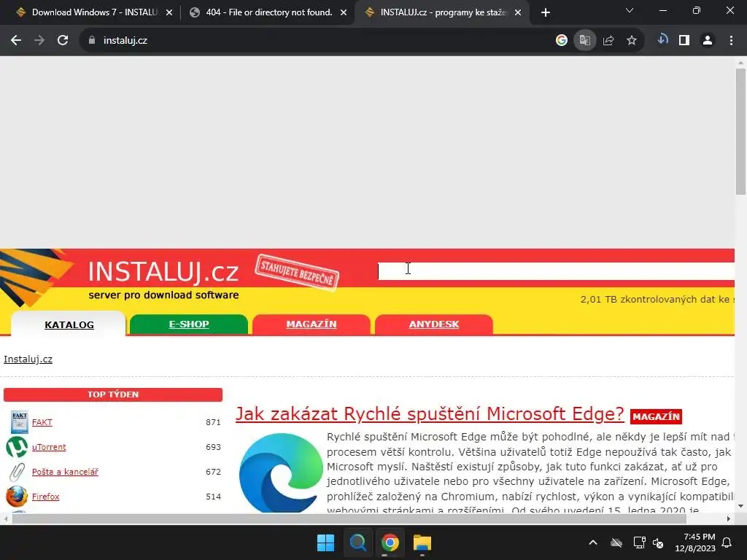Click the address bar URL instaluj.cz
This screenshot has width=747, height=560.
pos(125,41)
